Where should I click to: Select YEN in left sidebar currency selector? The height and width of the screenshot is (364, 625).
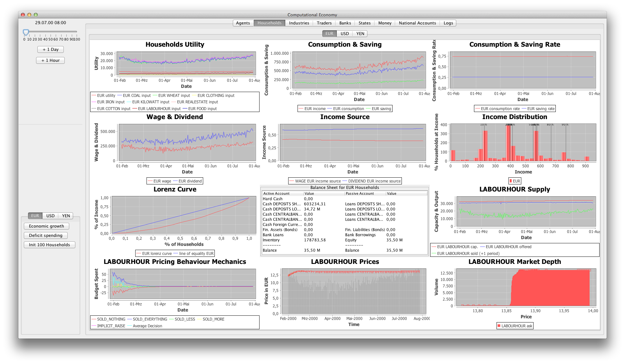66,216
